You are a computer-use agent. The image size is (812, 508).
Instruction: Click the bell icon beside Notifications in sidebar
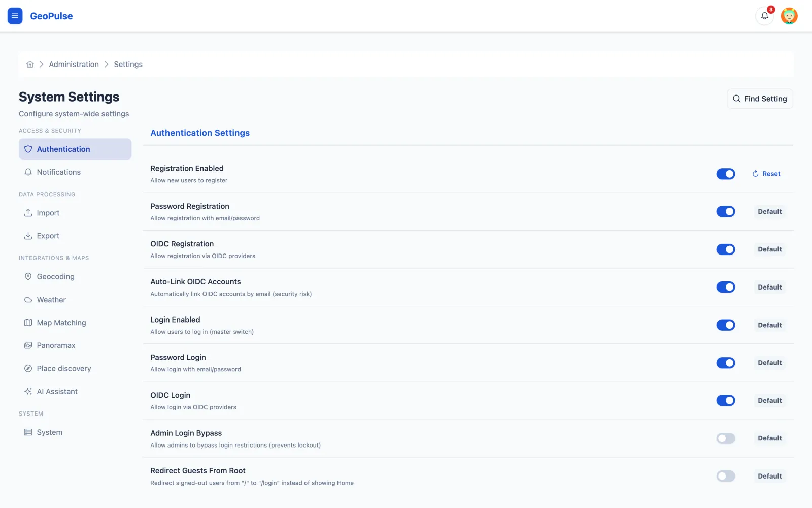tap(28, 172)
